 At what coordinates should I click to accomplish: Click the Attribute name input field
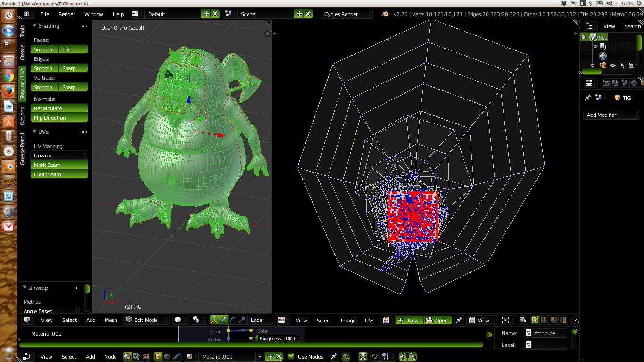(545, 333)
